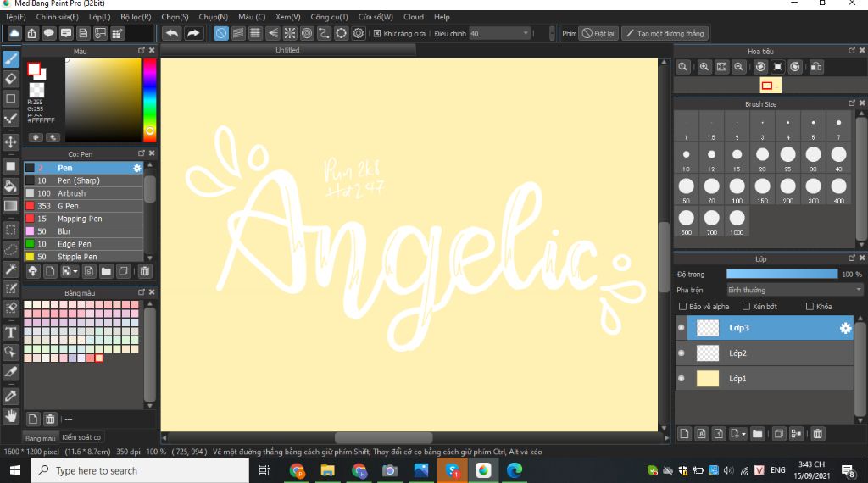
Task: Click the Đặt lại button
Action: pyautogui.click(x=598, y=34)
